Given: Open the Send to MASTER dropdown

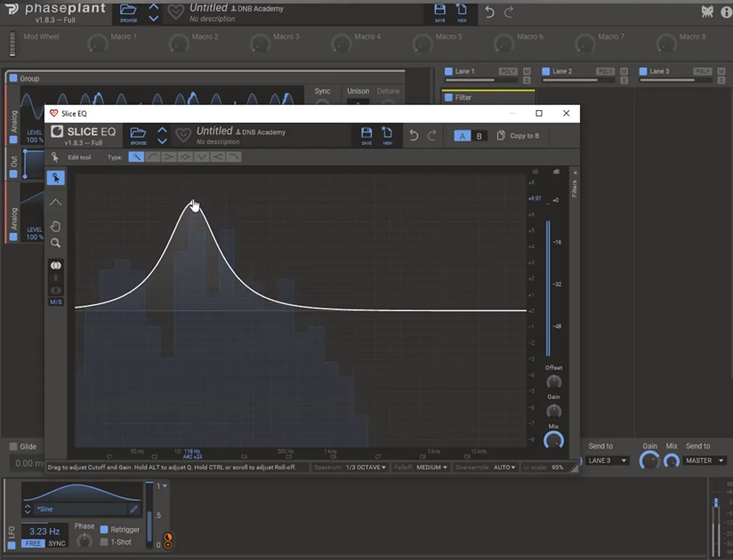Looking at the screenshot, I should pyautogui.click(x=705, y=460).
